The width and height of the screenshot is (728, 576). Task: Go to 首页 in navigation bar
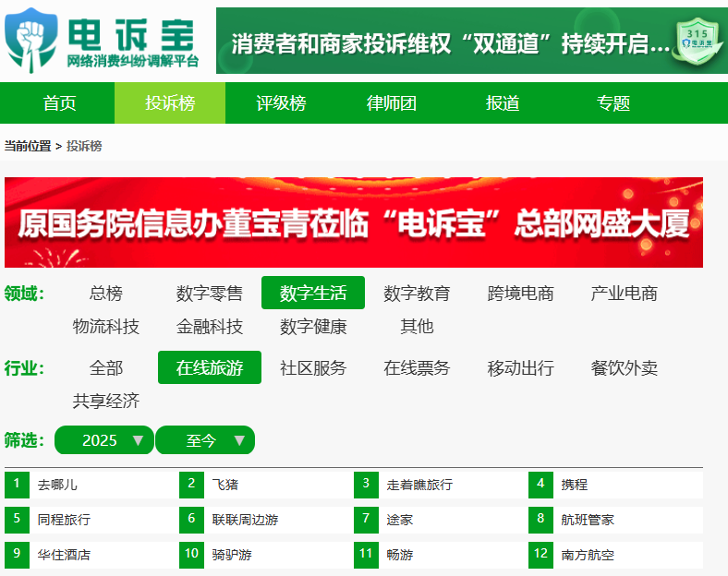[x=59, y=103]
